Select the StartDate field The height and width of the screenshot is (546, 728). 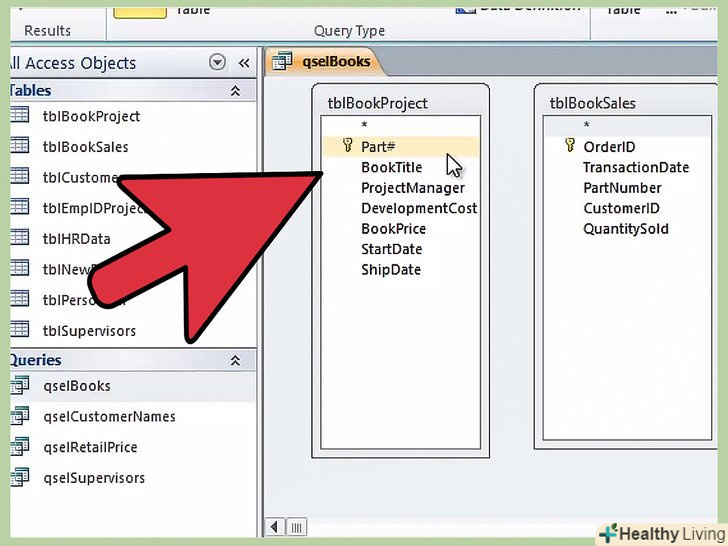pyautogui.click(x=392, y=249)
